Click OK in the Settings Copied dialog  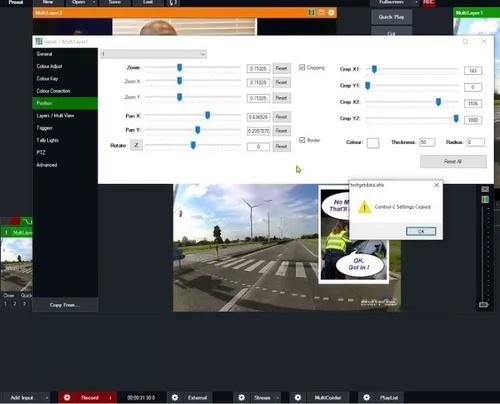click(421, 231)
